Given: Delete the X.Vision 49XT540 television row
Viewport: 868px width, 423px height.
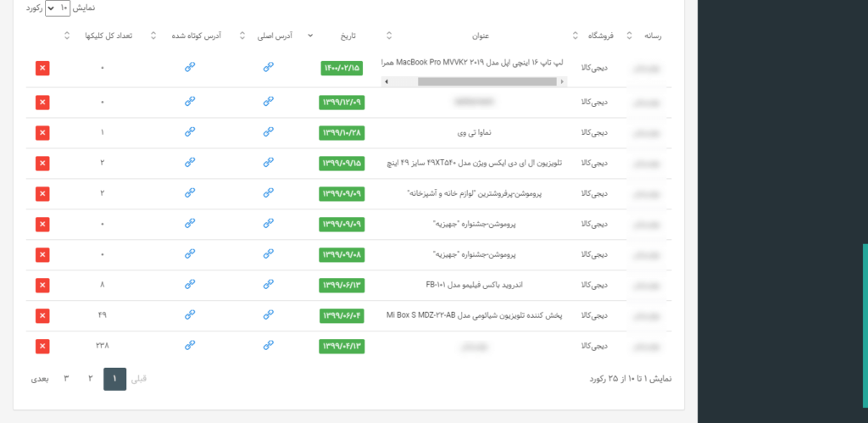Looking at the screenshot, I should [x=42, y=164].
